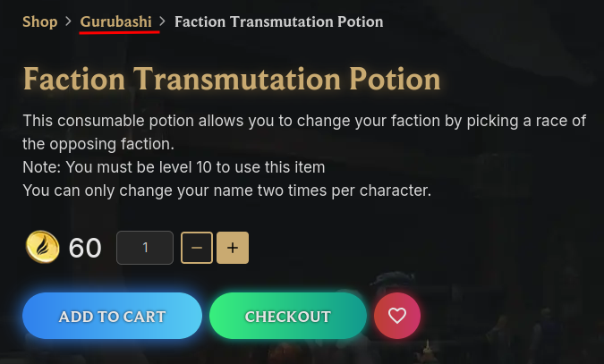Proceed with the CHECKOUT button
Image resolution: width=604 pixels, height=364 pixels.
288,316
